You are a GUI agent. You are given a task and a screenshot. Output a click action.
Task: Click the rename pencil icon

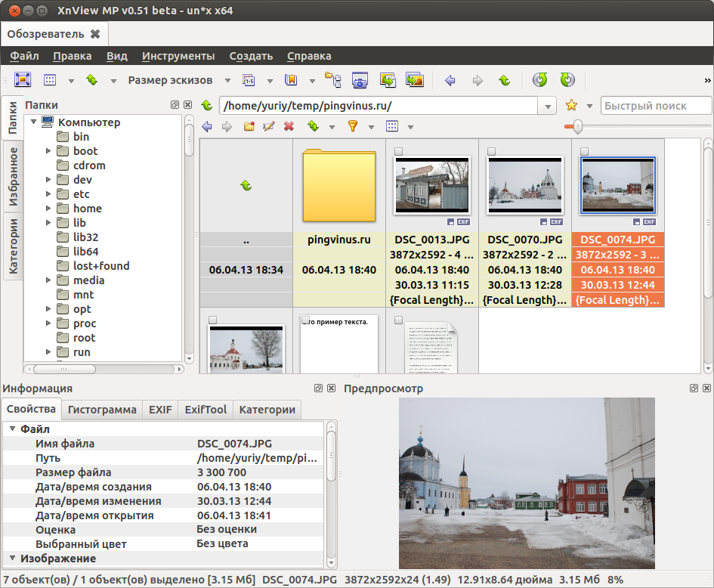[269, 126]
